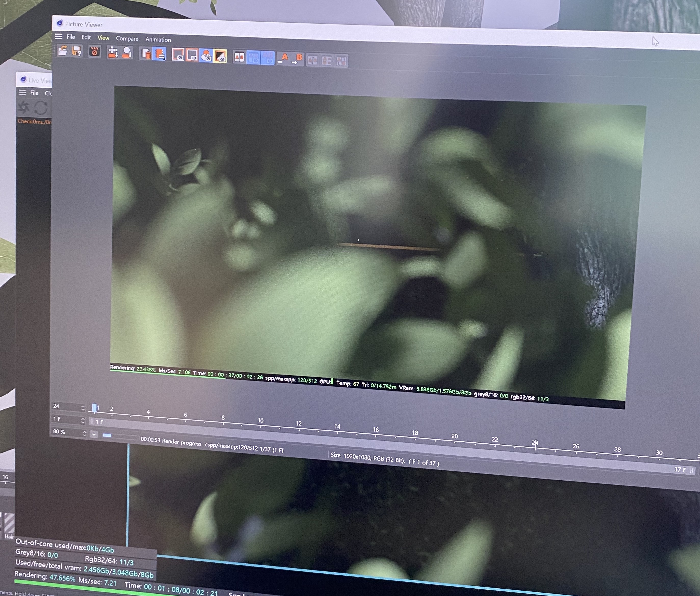Click the Live Viewer restart refresh icon
The image size is (700, 596).
coord(41,108)
